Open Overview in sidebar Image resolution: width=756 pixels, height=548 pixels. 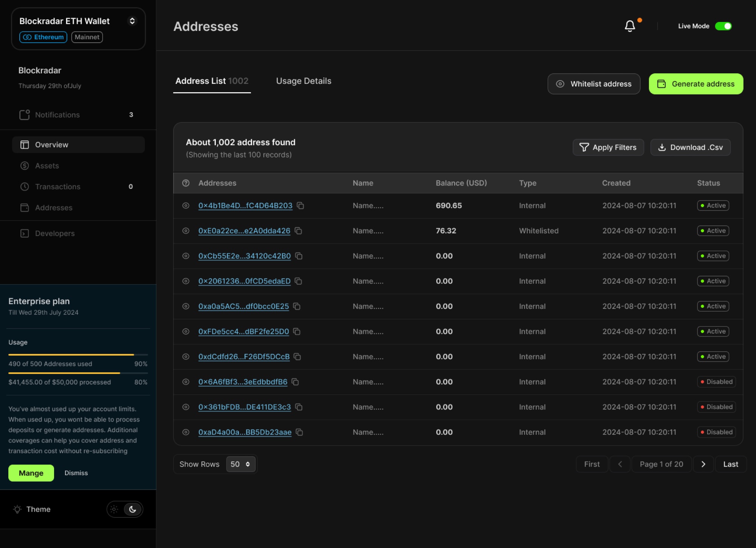(78, 145)
